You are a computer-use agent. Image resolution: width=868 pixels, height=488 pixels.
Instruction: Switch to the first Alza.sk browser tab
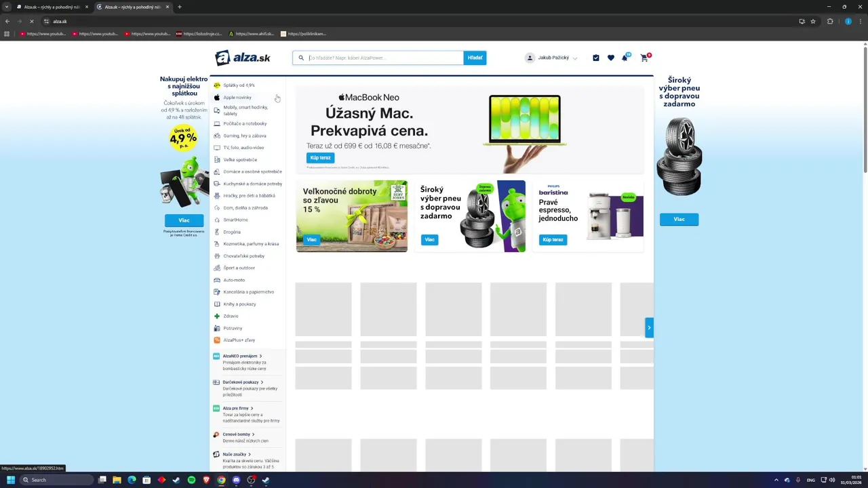pos(52,7)
